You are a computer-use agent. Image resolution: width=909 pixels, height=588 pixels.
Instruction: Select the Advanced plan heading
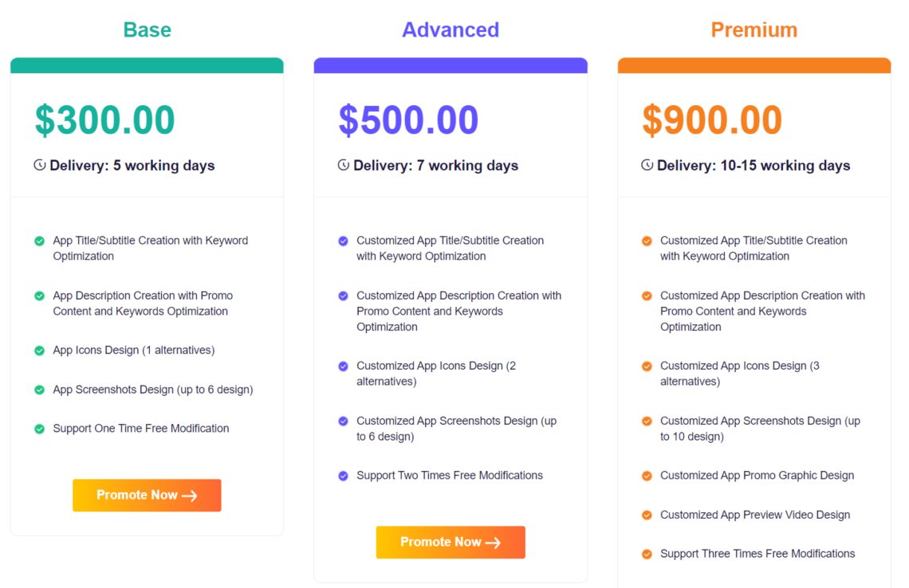pos(451,29)
